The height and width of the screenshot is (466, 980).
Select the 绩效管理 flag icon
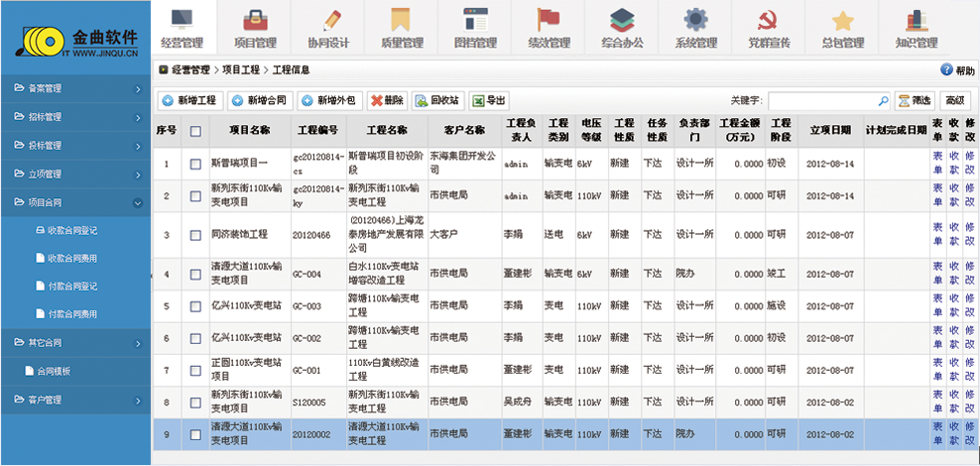click(x=548, y=20)
